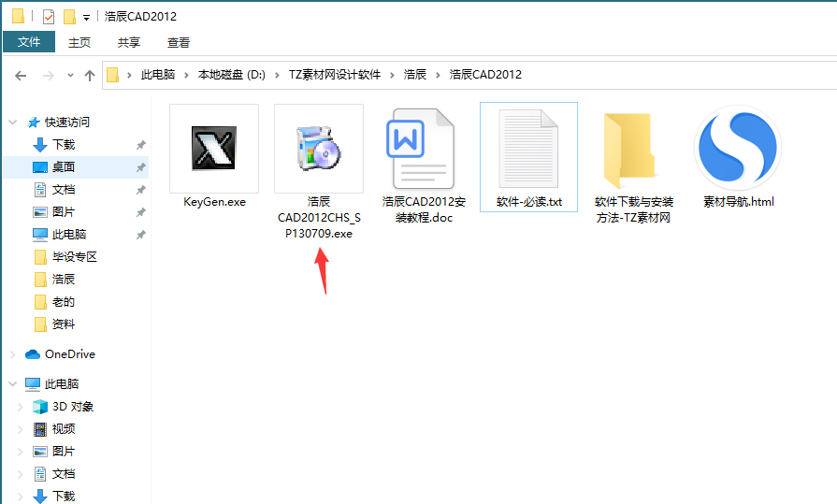The height and width of the screenshot is (504, 837).
Task: Click the pin icon beside quick access 图片
Action: click(141, 212)
